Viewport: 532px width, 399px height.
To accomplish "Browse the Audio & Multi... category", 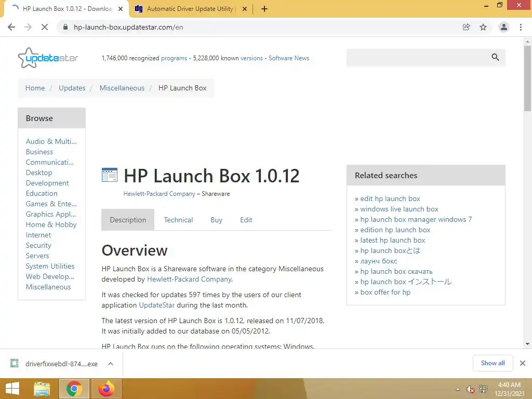I will [x=51, y=141].
